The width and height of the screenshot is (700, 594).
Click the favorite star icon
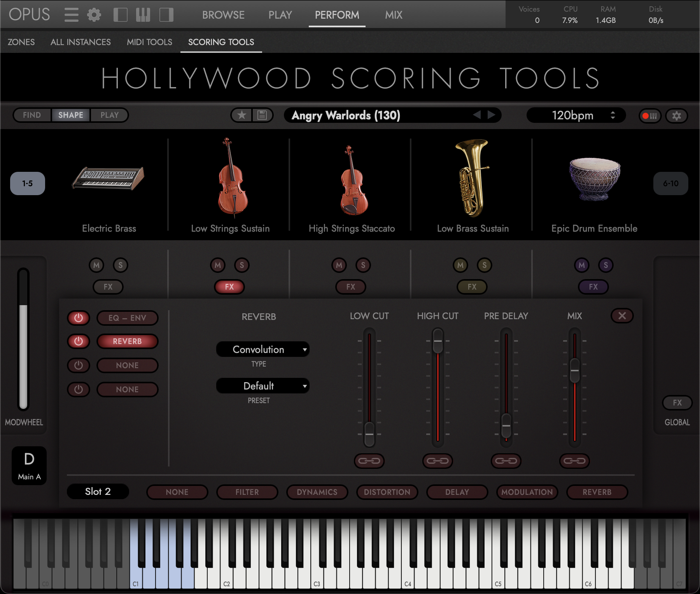pyautogui.click(x=242, y=115)
